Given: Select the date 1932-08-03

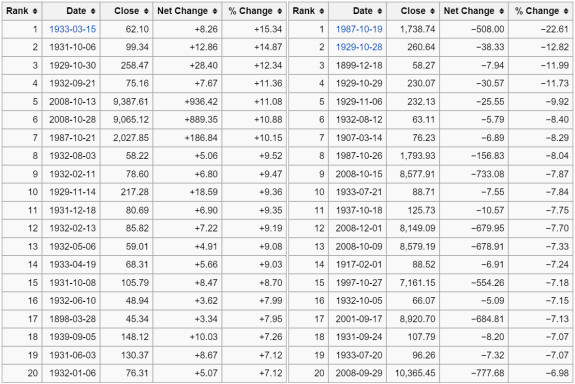Looking at the screenshot, I should pyautogui.click(x=73, y=156).
